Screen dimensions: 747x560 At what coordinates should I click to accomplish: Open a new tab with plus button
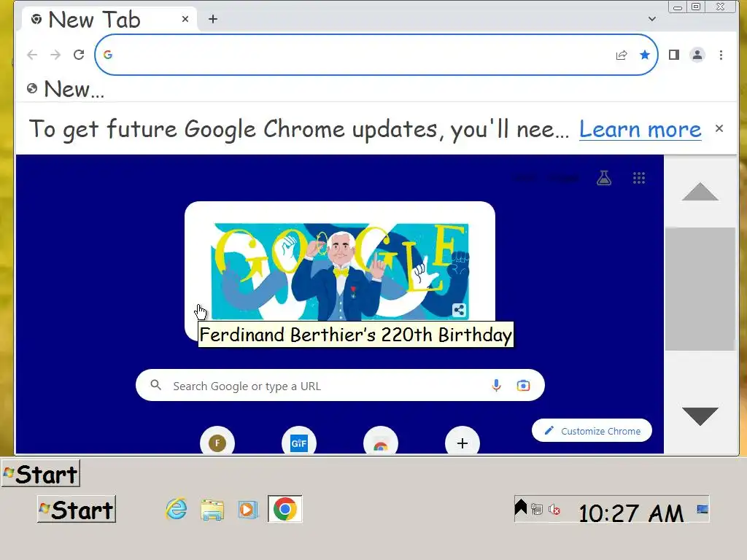pos(213,19)
